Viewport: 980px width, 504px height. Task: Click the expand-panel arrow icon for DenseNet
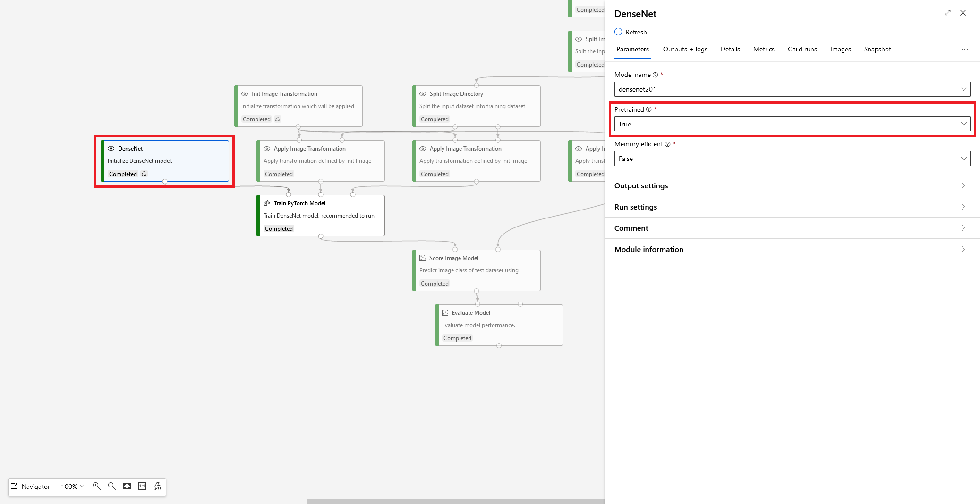click(x=948, y=13)
